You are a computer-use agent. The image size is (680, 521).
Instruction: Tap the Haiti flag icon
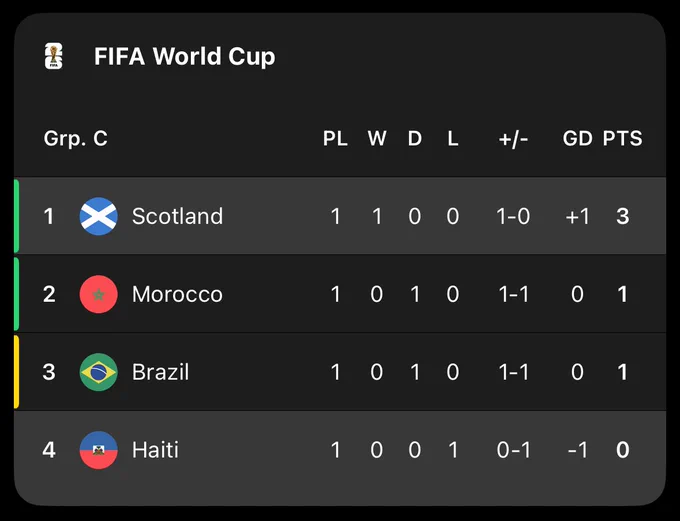tap(98, 450)
